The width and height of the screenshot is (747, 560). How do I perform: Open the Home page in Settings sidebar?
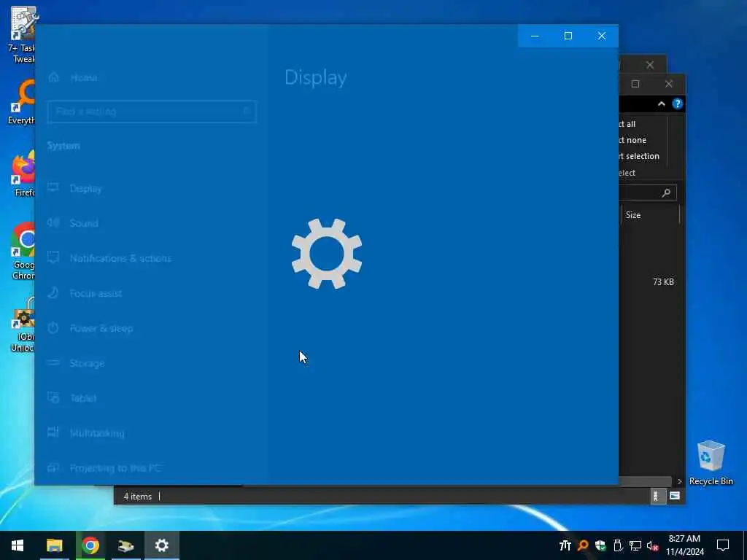(x=73, y=77)
